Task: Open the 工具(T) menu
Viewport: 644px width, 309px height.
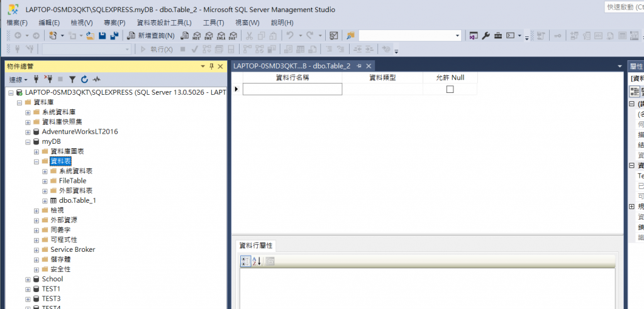Action: coord(214,23)
